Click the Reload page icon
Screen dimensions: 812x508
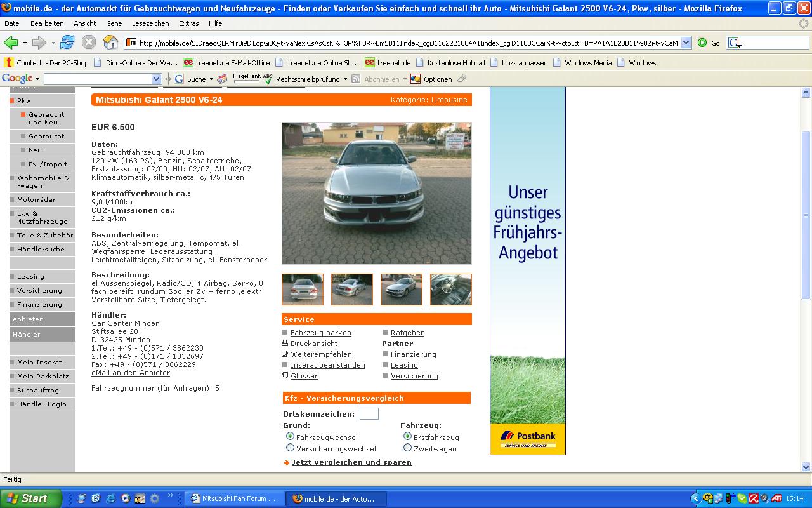pos(67,43)
